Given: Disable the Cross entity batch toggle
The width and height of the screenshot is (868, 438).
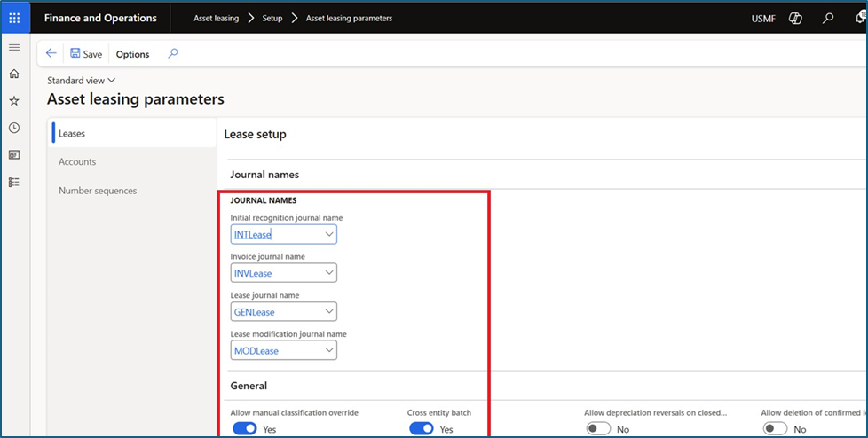Looking at the screenshot, I should [x=421, y=429].
